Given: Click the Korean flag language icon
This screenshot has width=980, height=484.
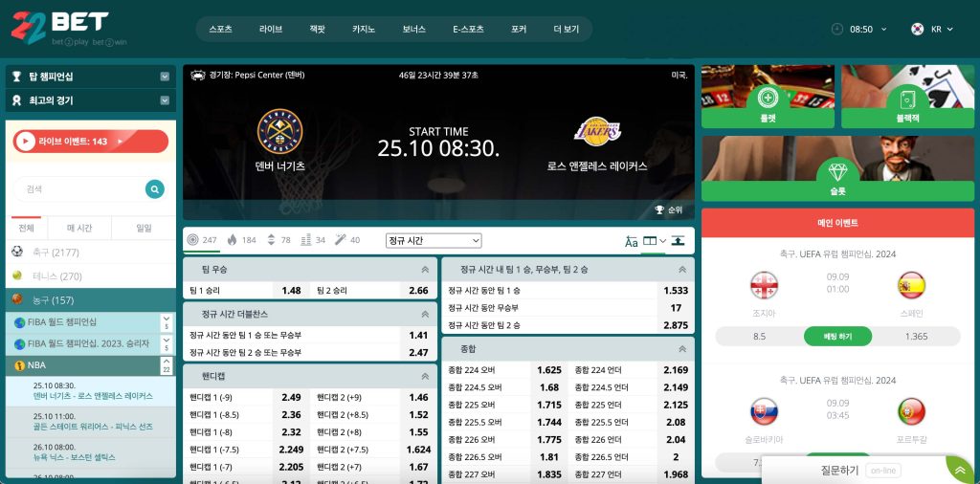Looking at the screenshot, I should (917, 29).
